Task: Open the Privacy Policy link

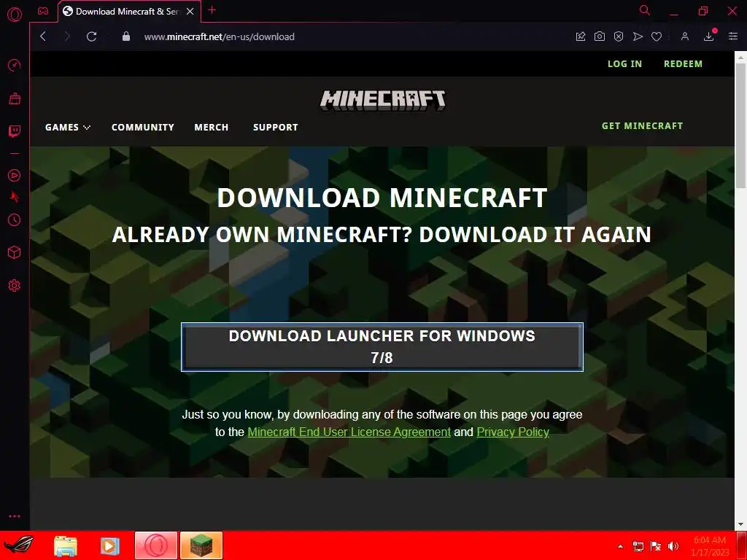Action: click(513, 432)
